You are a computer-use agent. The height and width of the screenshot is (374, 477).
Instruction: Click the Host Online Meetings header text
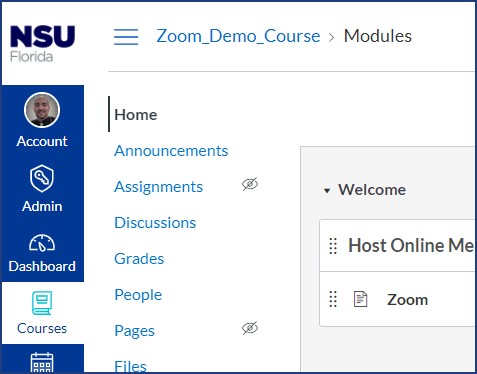click(x=411, y=246)
